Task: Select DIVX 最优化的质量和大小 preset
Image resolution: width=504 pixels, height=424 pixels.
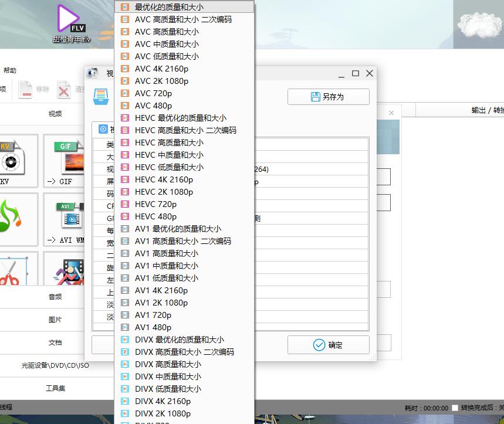Action: click(x=184, y=340)
